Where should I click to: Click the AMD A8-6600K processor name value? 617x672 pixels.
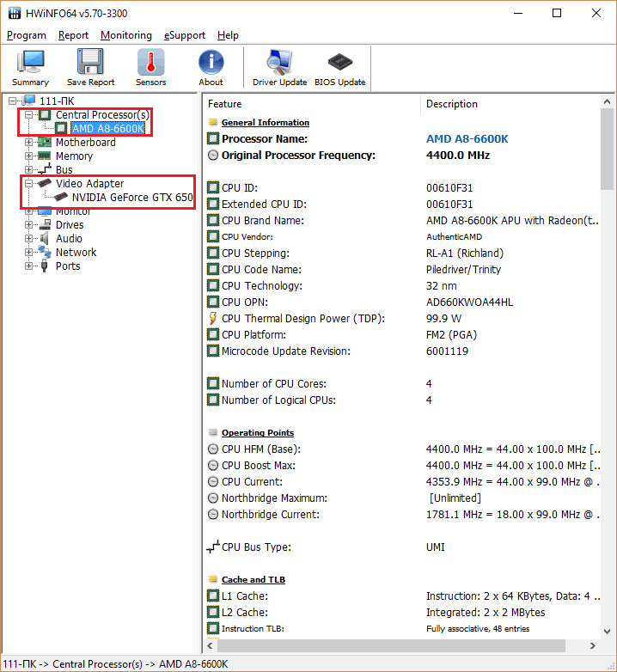point(467,139)
